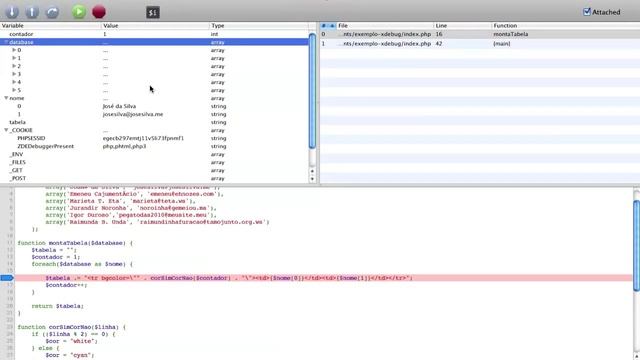Viewport: 640px width, 360px height.
Task: Select the _ENV variable row
Action: click(154, 154)
